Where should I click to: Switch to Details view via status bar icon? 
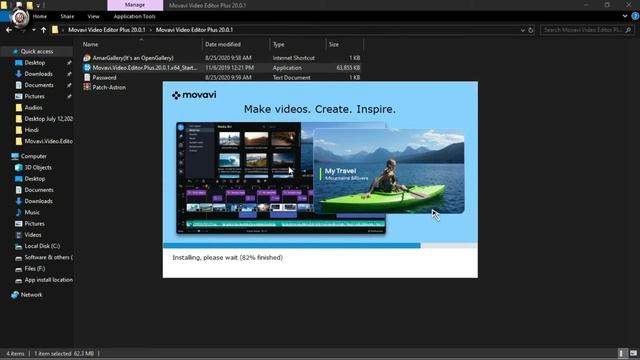622,353
